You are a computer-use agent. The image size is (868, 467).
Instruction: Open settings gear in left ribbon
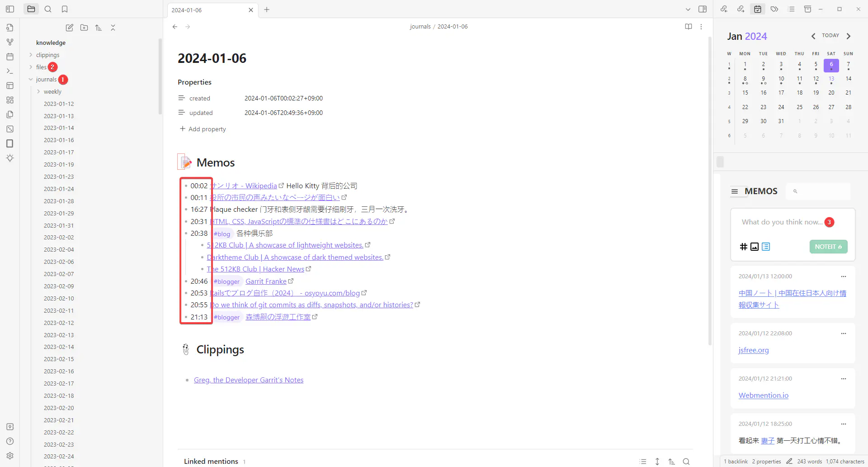tap(10, 456)
